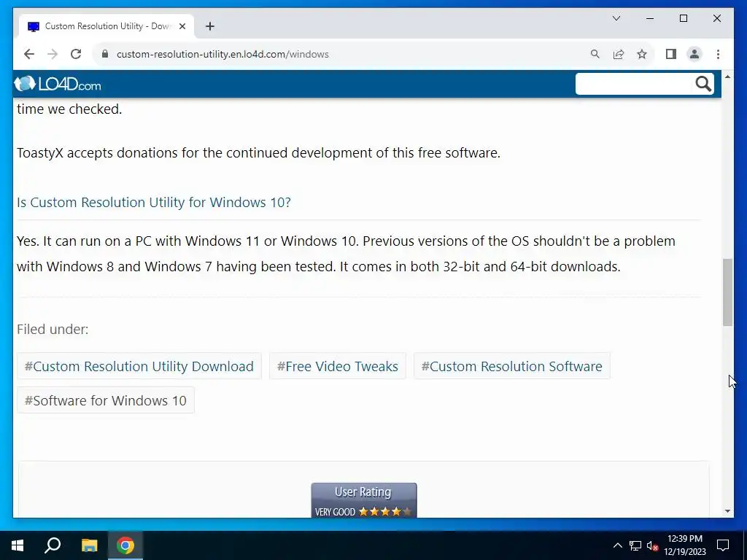
Task: Click the forward navigation arrow
Action: coord(53,54)
